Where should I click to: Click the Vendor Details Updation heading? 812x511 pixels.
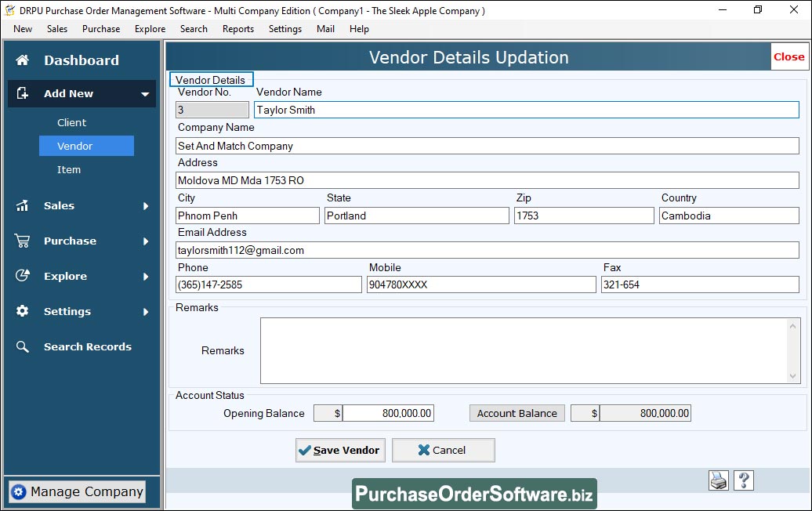point(469,57)
